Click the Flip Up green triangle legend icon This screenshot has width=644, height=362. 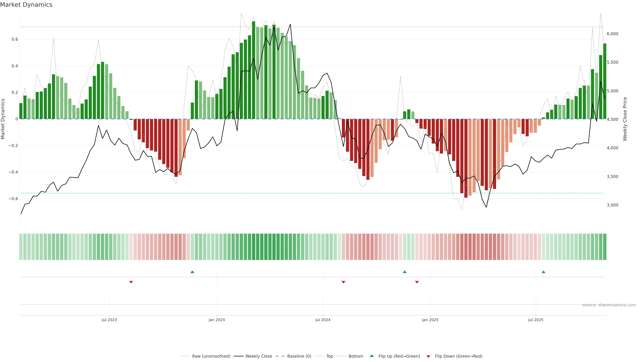[x=372, y=356]
